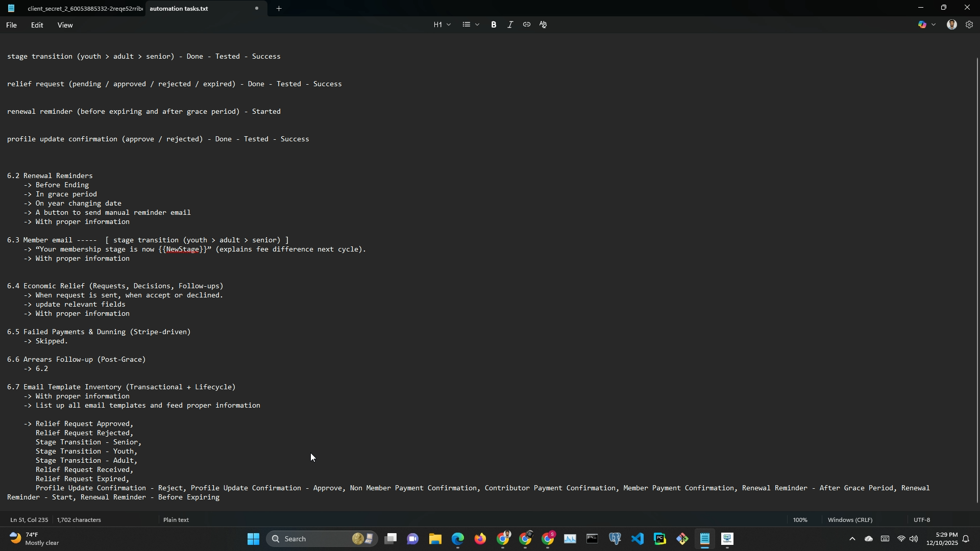This screenshot has width=980, height=551.
Task: Click the clear formatting icon
Action: pyautogui.click(x=543, y=24)
